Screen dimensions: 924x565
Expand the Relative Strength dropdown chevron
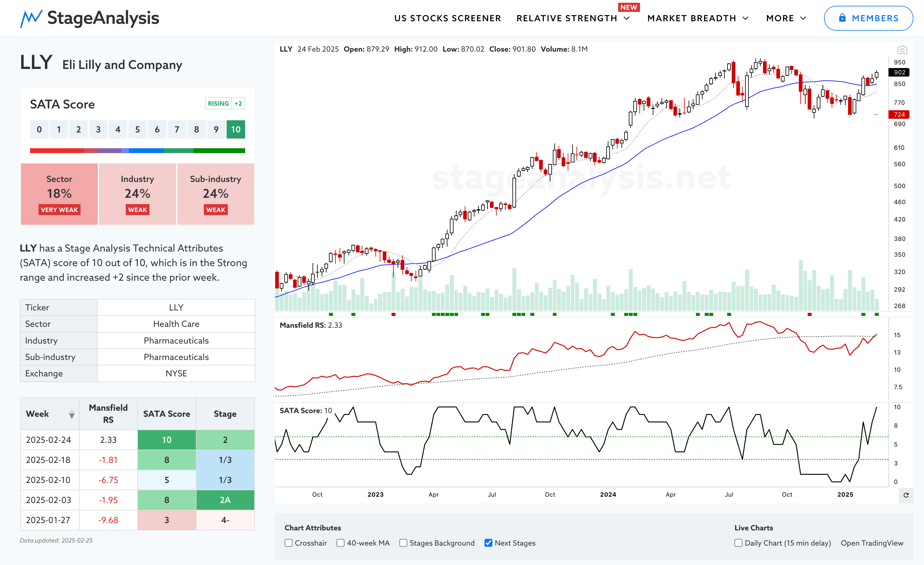[x=627, y=18]
